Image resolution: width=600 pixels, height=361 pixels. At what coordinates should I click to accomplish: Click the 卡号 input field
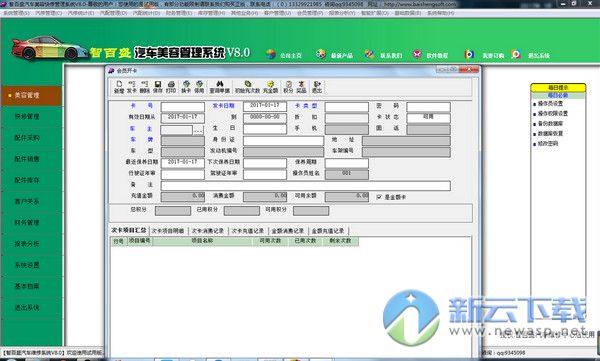tap(183, 107)
